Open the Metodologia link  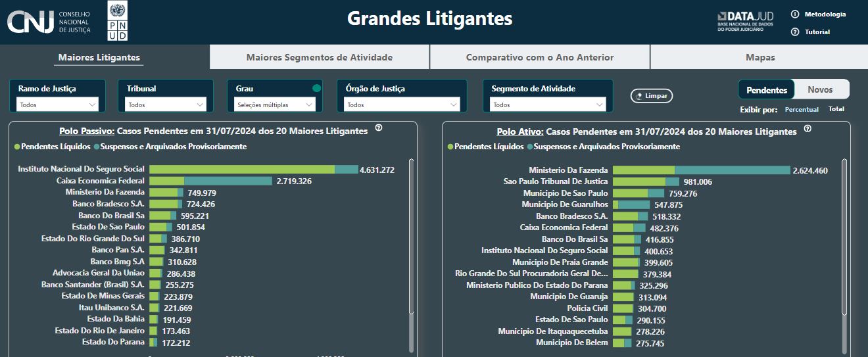click(x=825, y=14)
